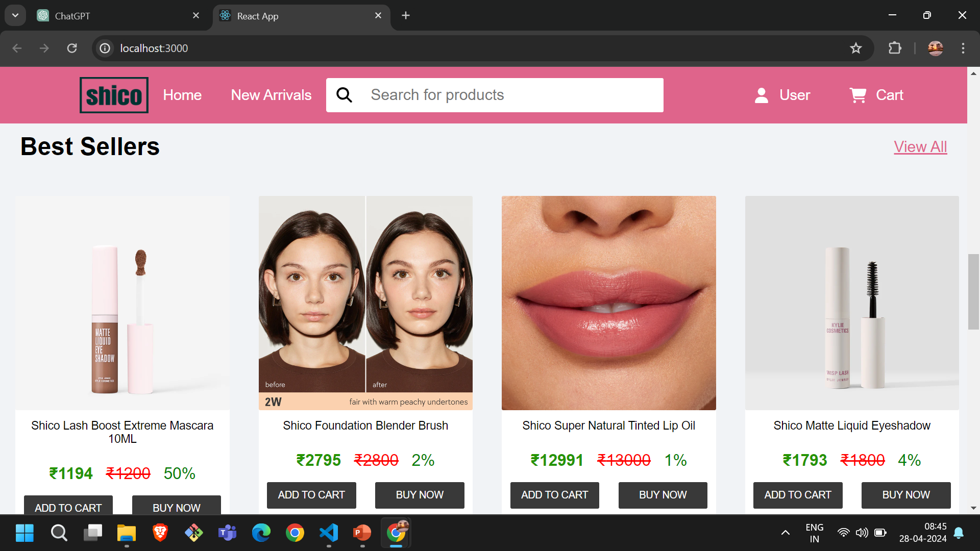The width and height of the screenshot is (980, 551).
Task: Click View All best sellers
Action: 920,147
